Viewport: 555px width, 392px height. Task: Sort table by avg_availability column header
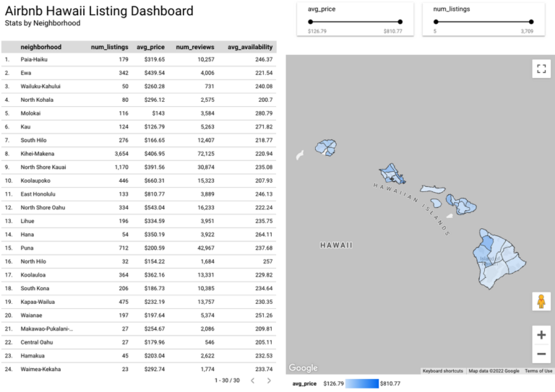point(250,47)
